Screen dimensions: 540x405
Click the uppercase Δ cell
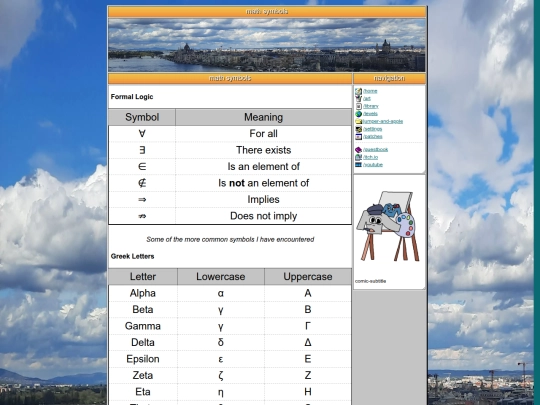[308, 343]
